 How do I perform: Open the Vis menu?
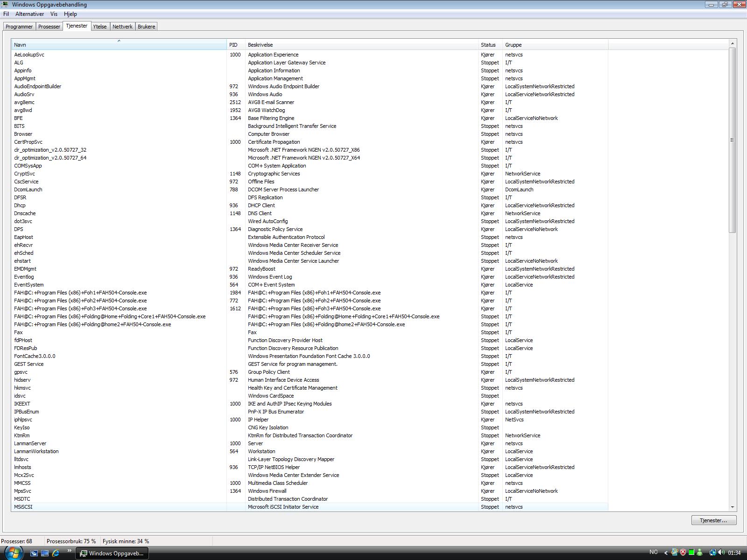tap(54, 14)
